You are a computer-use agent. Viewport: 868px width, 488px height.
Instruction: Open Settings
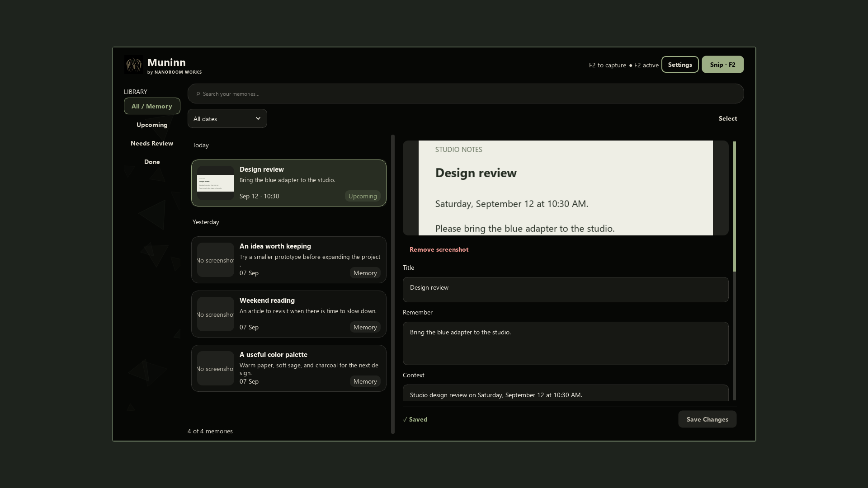pos(679,65)
